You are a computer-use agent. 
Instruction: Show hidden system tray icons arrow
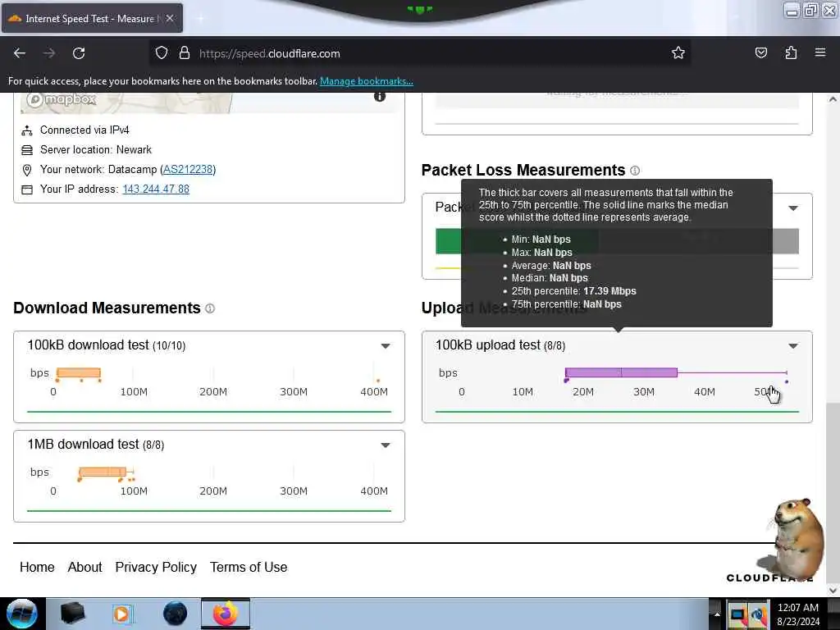click(717, 614)
